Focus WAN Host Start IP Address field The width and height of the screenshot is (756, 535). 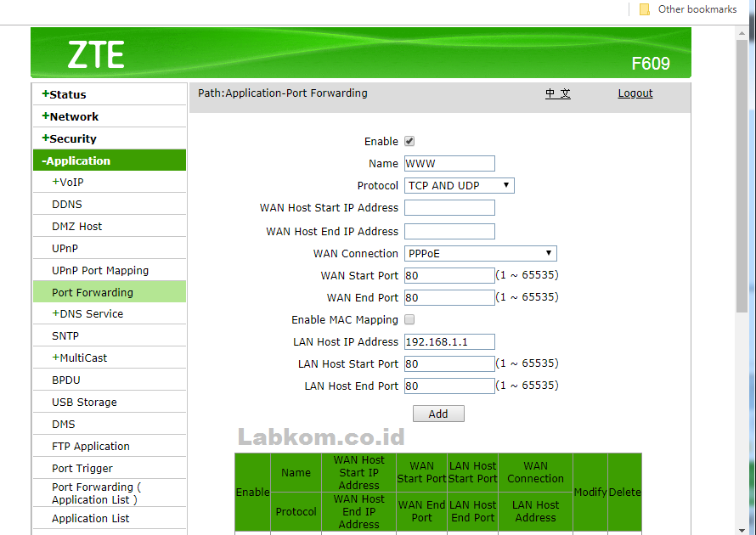[x=449, y=208]
